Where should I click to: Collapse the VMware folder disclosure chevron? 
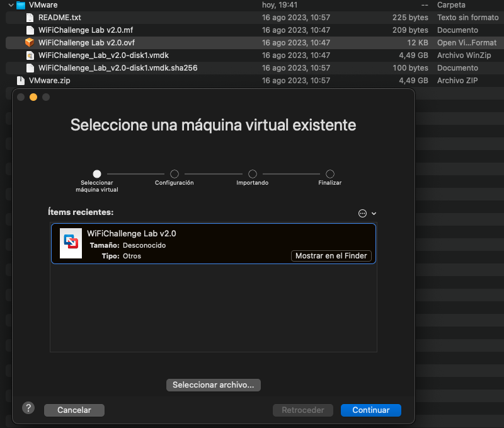point(11,5)
